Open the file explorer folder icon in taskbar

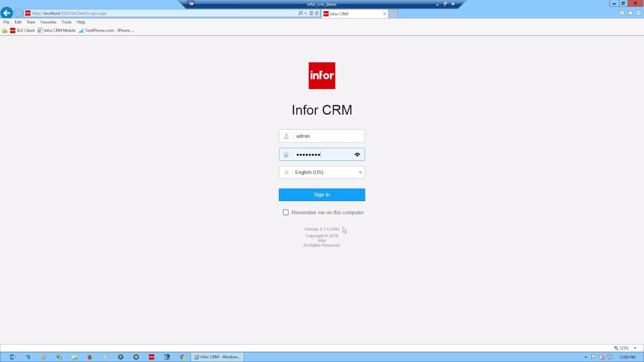[74, 357]
